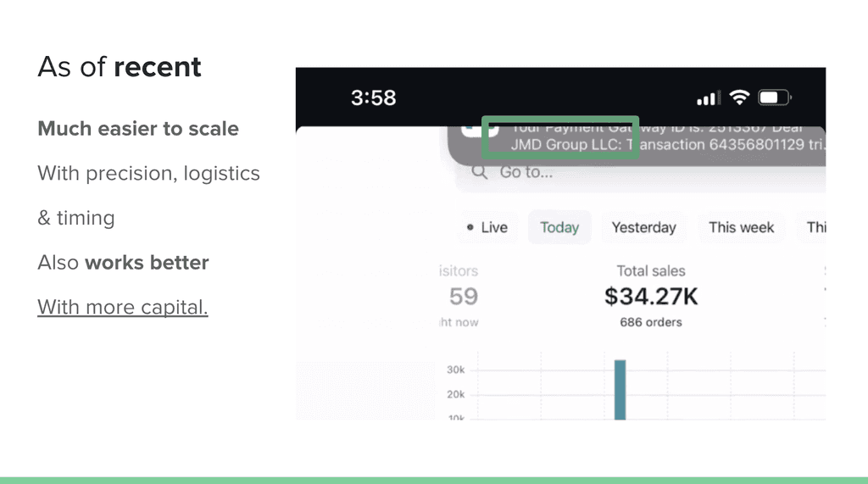
Task: Click the visitors count 59
Action: tap(464, 297)
